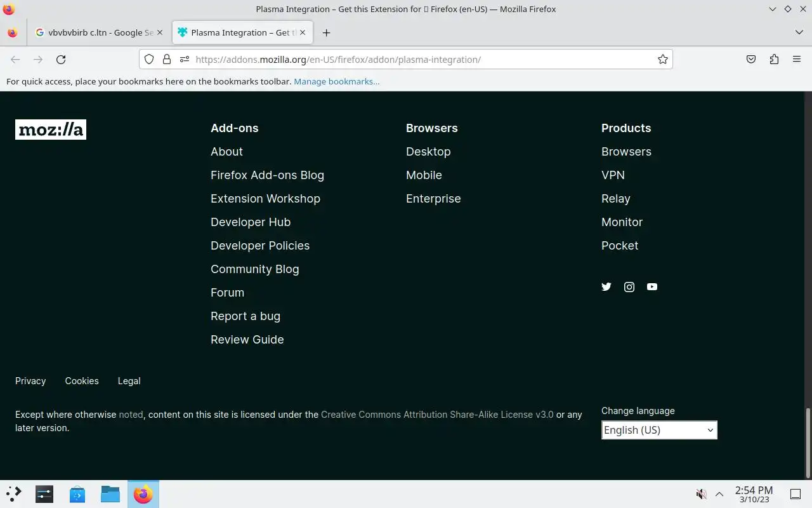Click the 'noted' license link
The height and width of the screenshot is (508, 812).
click(x=131, y=415)
